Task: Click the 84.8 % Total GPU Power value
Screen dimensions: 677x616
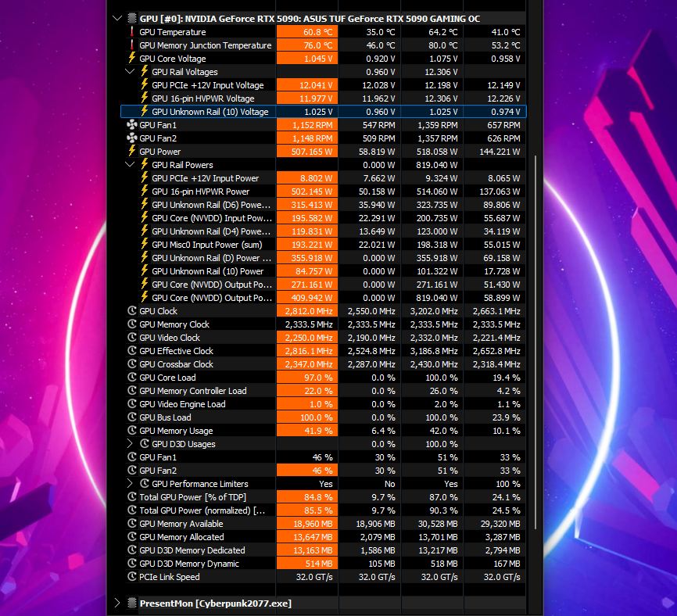Action: click(x=318, y=497)
